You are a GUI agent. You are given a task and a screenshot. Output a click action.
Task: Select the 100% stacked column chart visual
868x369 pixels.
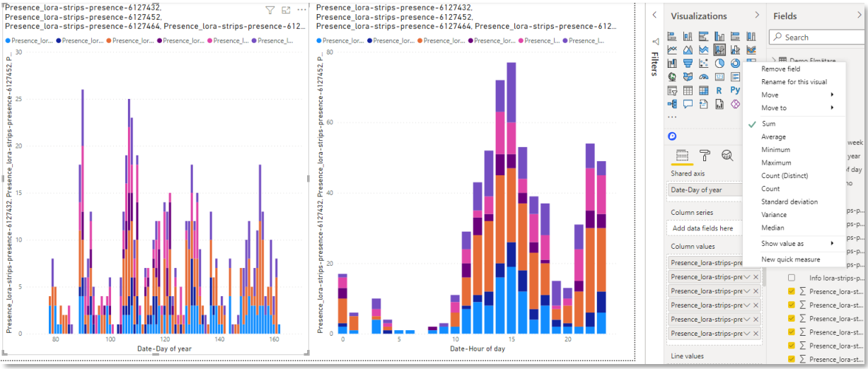(x=752, y=36)
